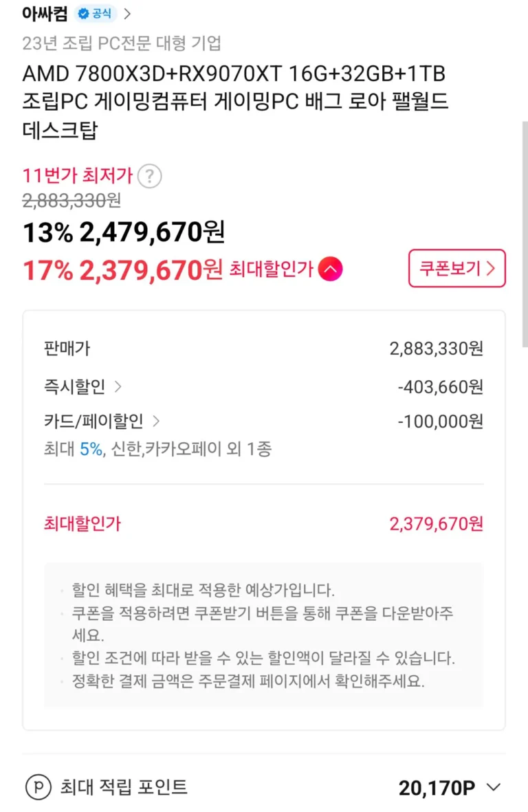Collapse details with the red arrow circle
Screen dimensions: 528x812
point(330,269)
